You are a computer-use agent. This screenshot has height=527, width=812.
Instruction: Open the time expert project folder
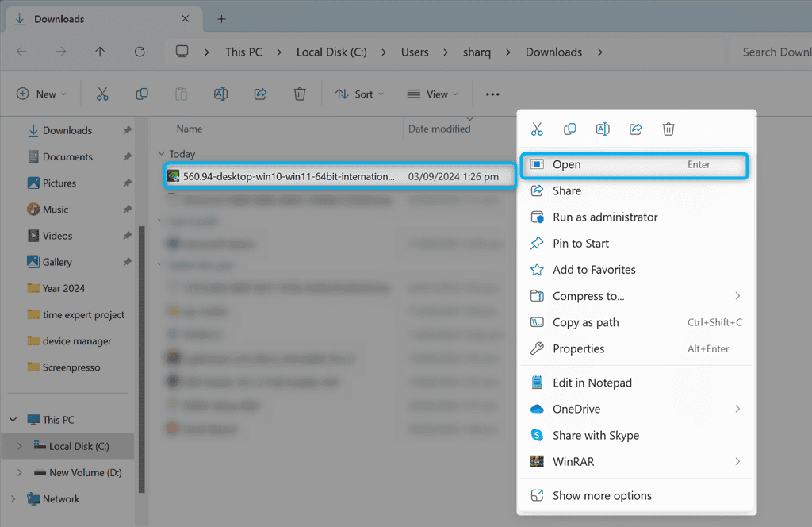(83, 314)
